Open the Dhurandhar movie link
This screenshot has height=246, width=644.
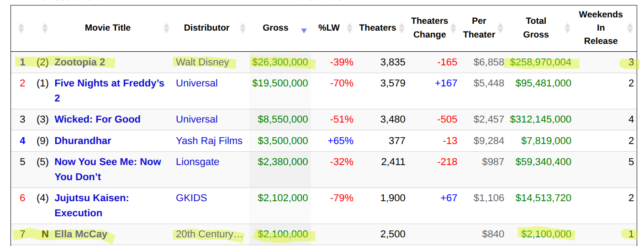[83, 141]
